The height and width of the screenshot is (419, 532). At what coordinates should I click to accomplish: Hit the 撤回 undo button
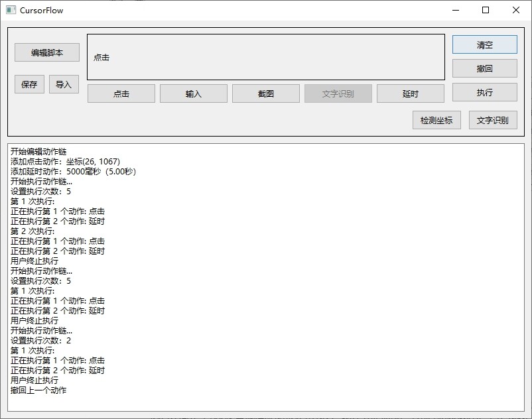click(484, 68)
